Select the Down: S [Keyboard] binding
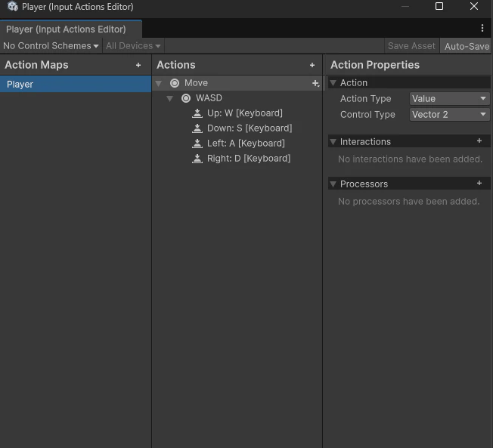The width and height of the screenshot is (493, 448). pos(237,128)
